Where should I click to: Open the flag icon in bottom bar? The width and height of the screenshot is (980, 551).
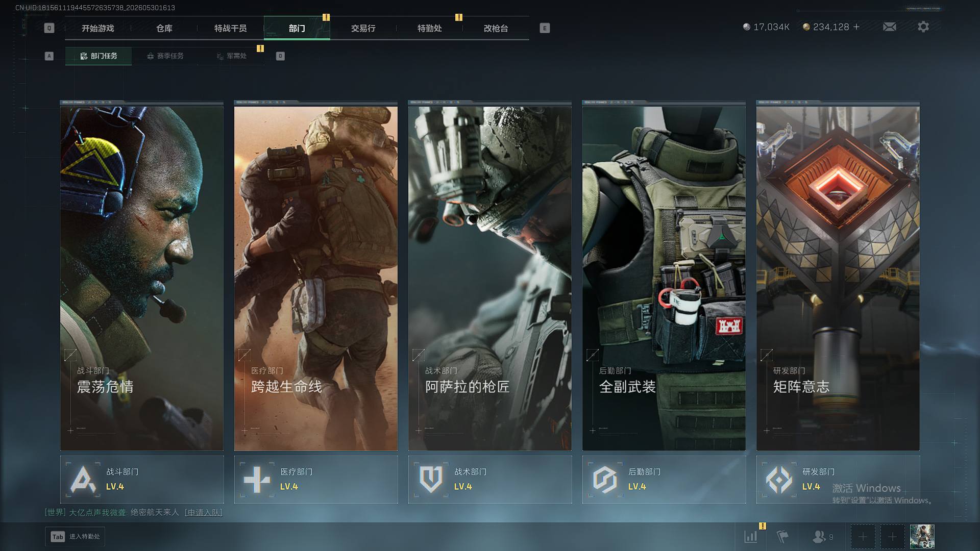[x=782, y=537]
